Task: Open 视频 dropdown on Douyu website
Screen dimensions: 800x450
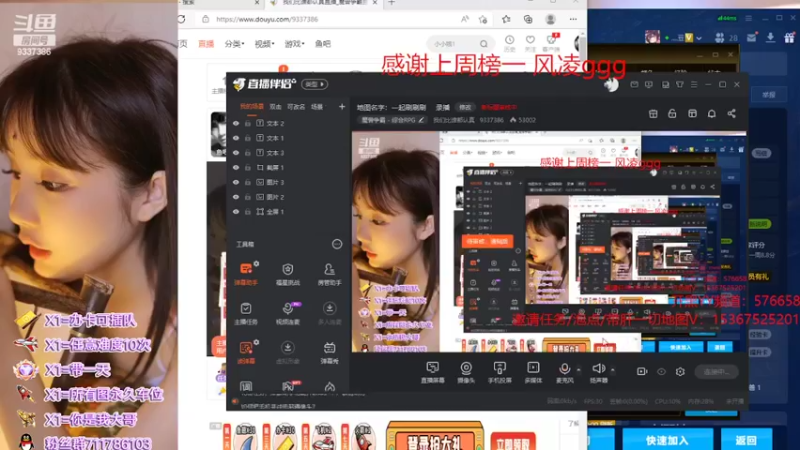Action: tap(264, 44)
